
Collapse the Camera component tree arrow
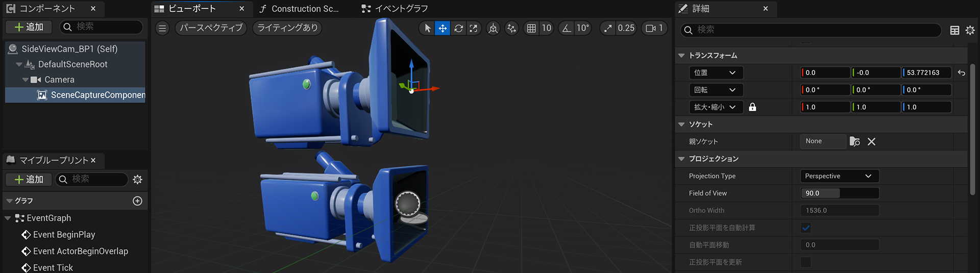click(26, 80)
